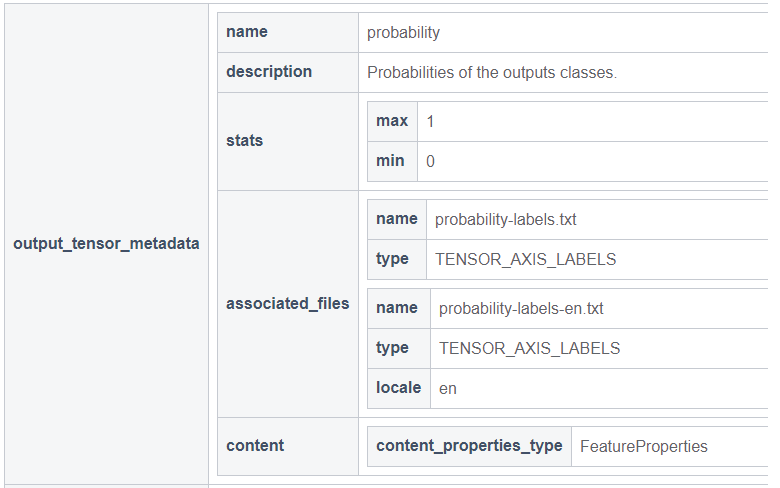Screen dimensions: 780x488
Task: Select the locale value 'en'
Action: point(448,388)
